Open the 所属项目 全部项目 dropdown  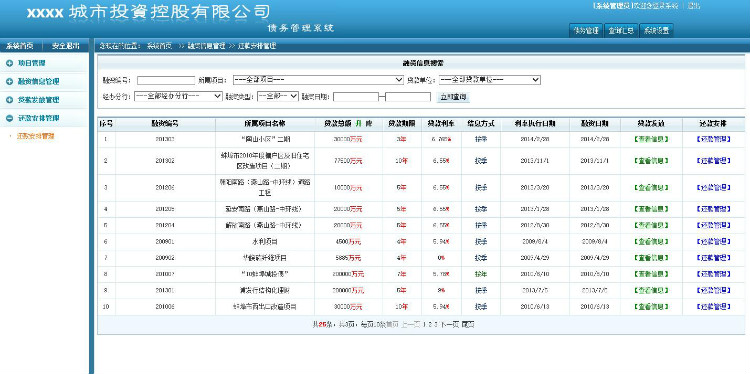(318, 80)
